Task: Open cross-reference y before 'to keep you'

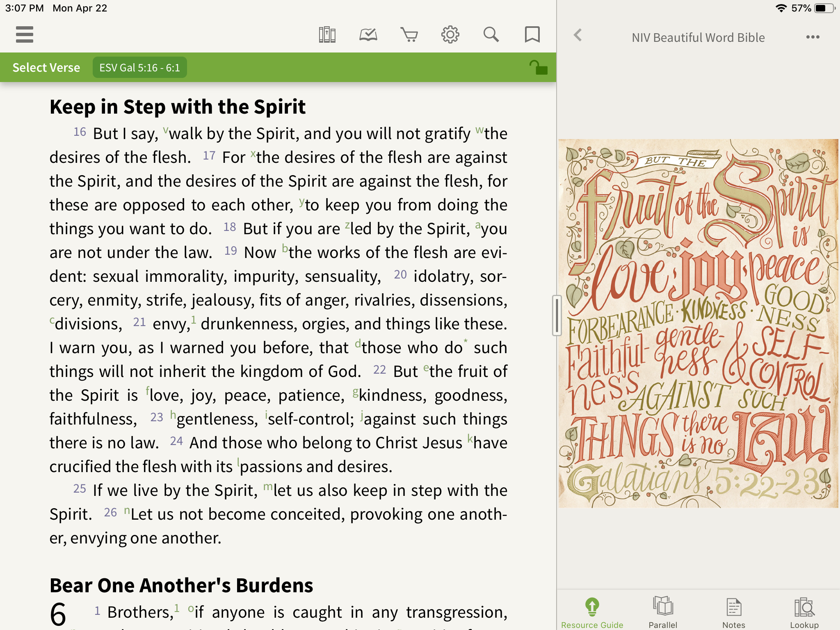Action: point(301,202)
